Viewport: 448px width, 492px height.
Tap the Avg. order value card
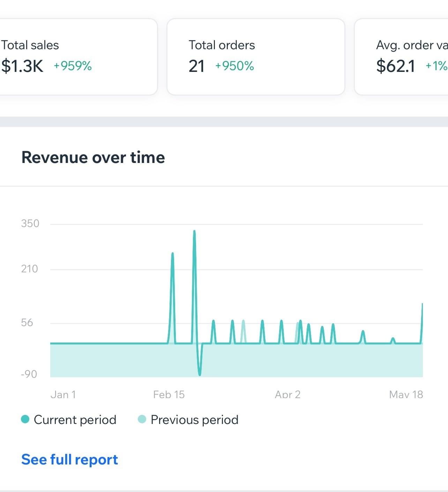click(x=401, y=57)
